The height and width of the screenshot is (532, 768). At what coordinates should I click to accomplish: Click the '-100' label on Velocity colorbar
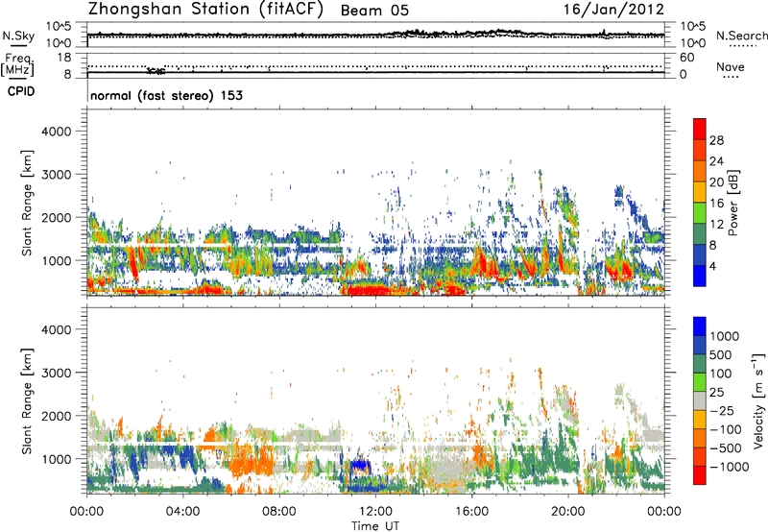point(726,429)
